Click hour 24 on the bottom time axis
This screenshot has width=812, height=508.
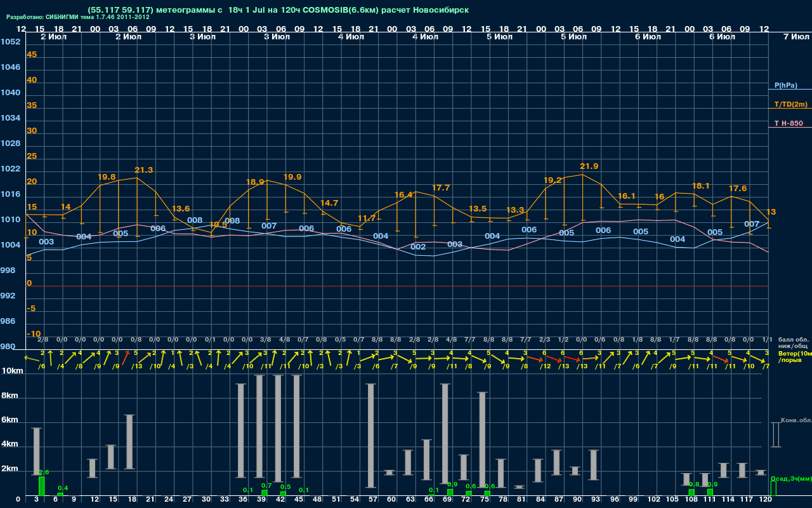click(169, 500)
